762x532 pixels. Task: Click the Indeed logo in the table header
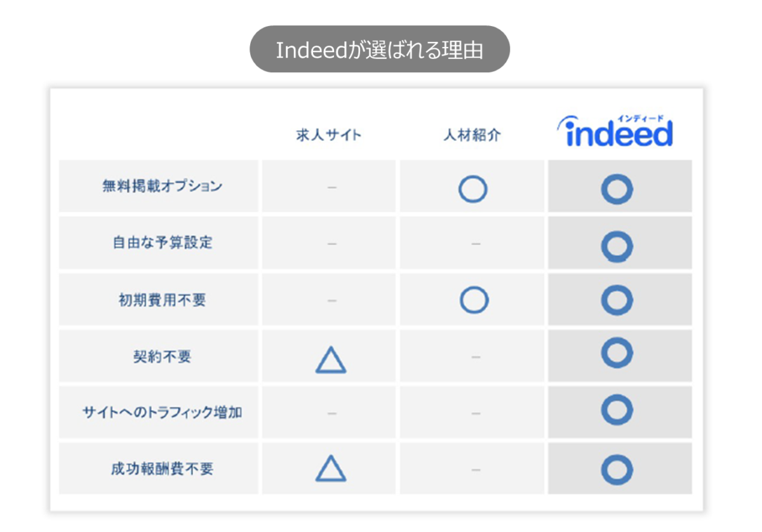615,131
